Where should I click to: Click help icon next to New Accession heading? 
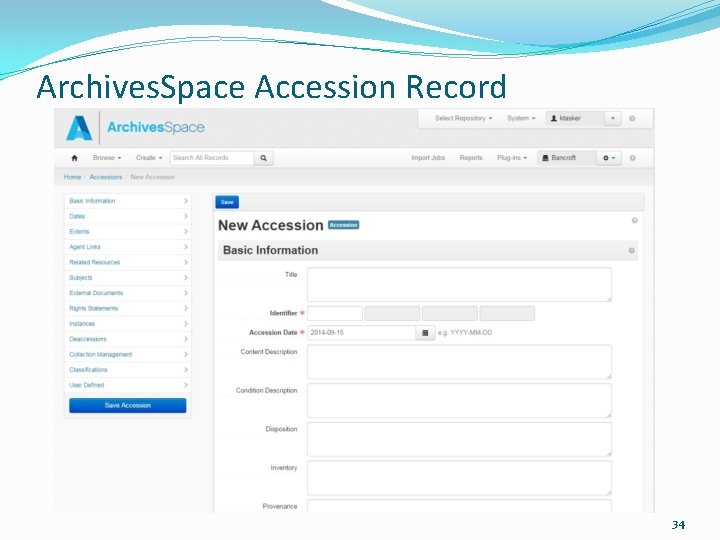635,220
